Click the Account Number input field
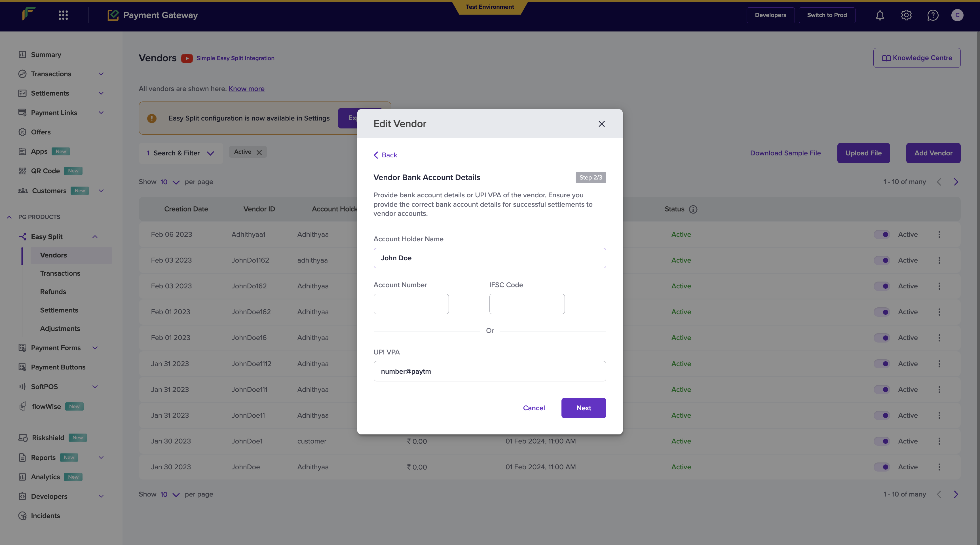 click(411, 304)
